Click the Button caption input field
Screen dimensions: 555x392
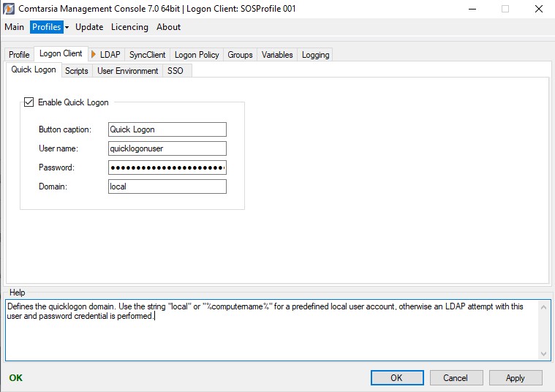(x=167, y=129)
